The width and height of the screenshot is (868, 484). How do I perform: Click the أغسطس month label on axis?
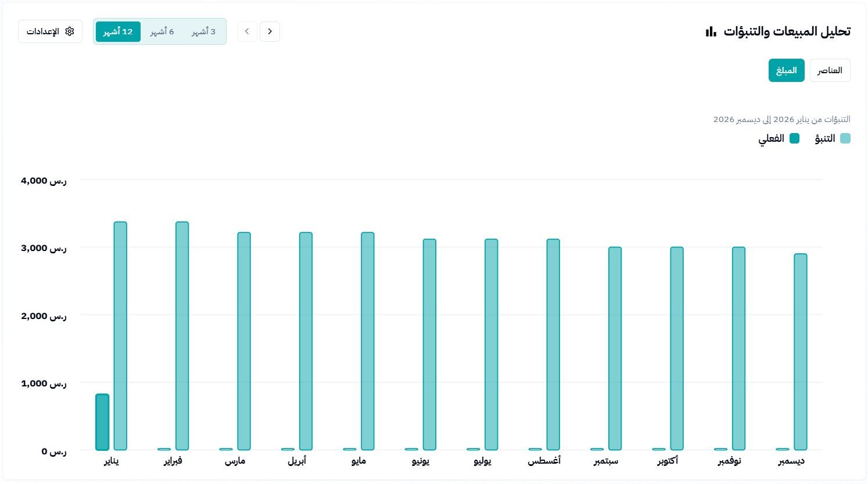[544, 461]
